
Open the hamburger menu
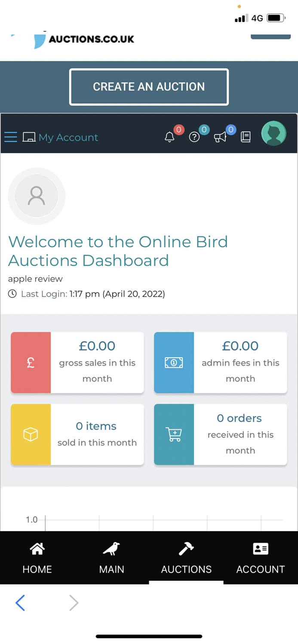10,137
